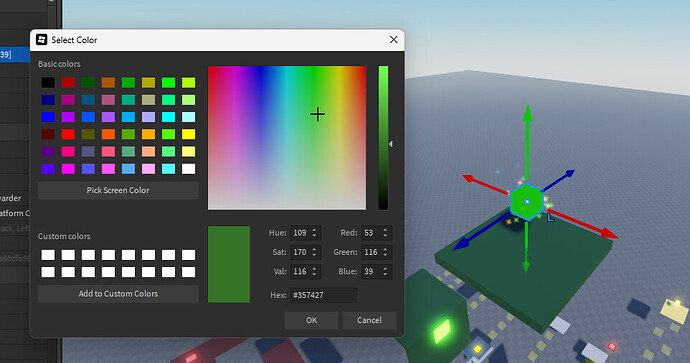Click the Hex input field
Image resolution: width=690 pixels, height=363 pixels.
[323, 295]
